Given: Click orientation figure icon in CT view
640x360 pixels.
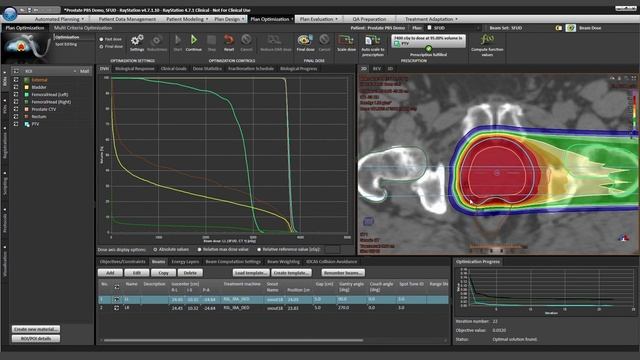Looking at the screenshot, I should point(623,238).
